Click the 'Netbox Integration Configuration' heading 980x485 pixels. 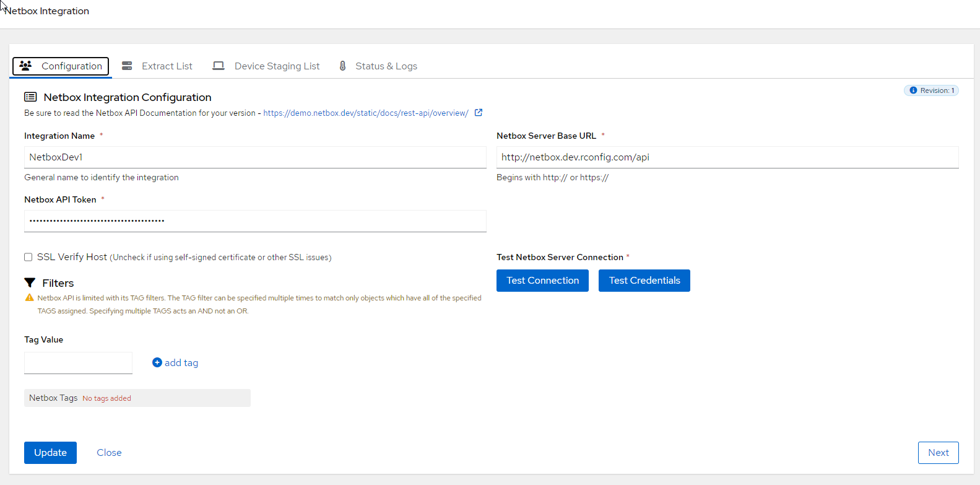pyautogui.click(x=128, y=97)
